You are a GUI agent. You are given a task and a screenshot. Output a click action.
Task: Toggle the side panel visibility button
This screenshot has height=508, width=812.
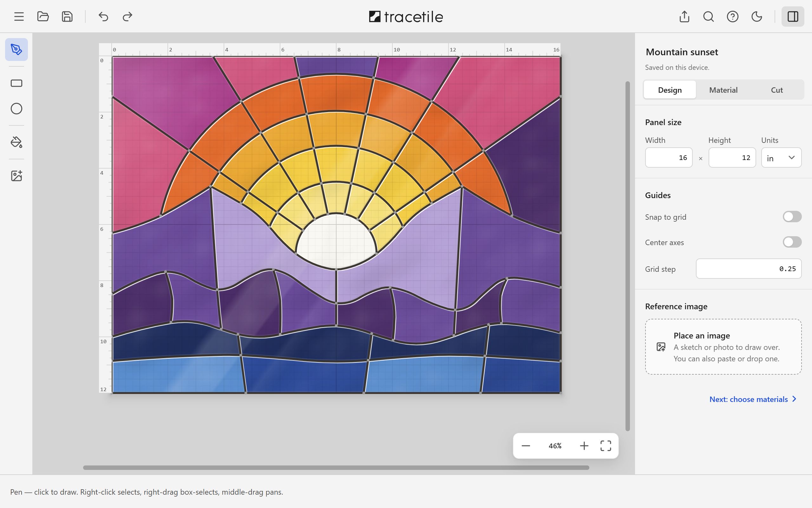coord(793,17)
